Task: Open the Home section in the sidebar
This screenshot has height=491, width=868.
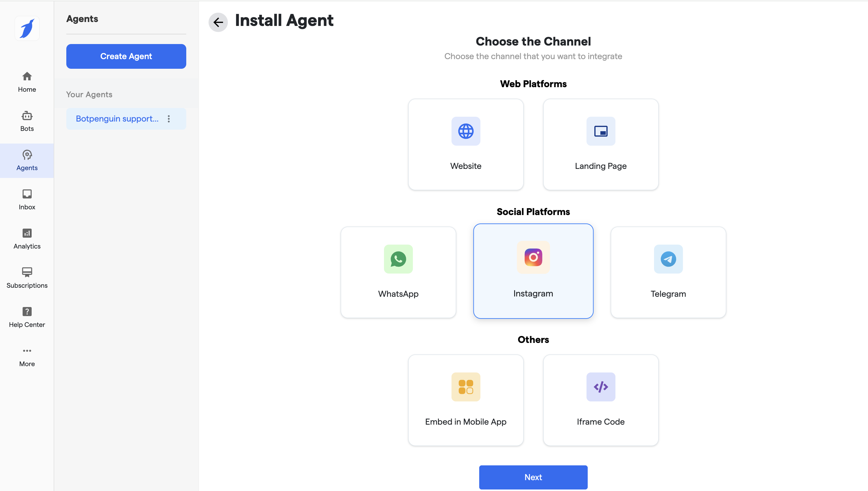Action: tap(27, 82)
